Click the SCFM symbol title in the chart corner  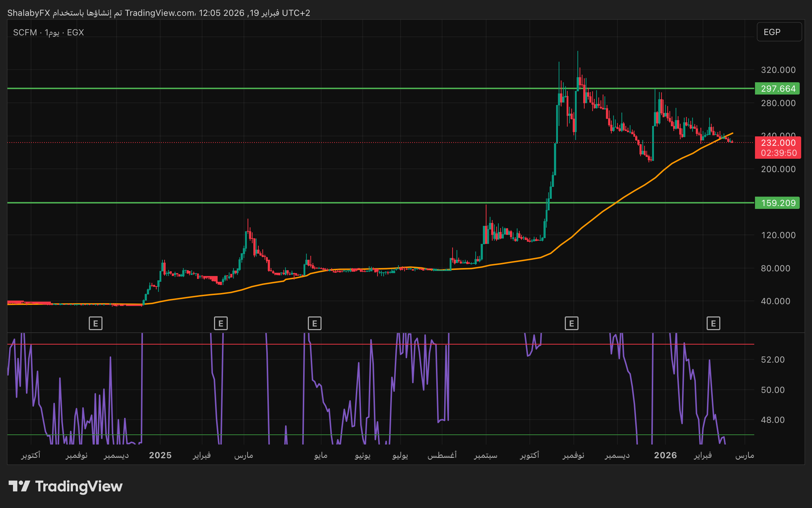(x=25, y=32)
